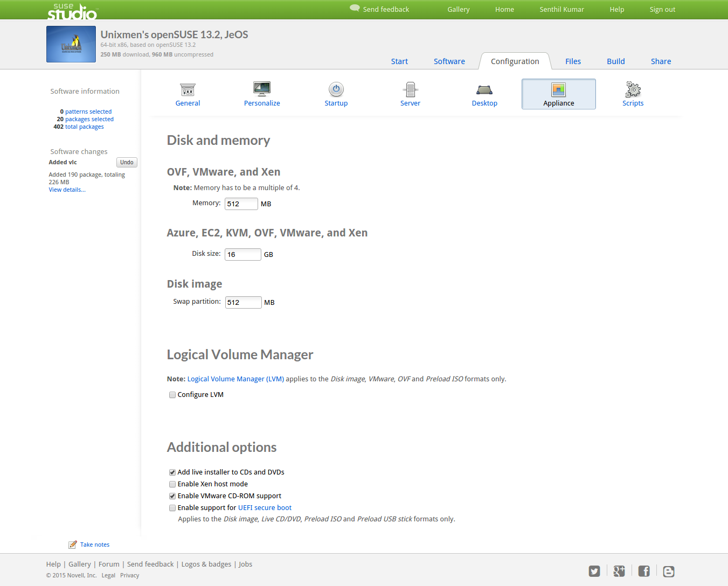Enable the Configure LVM checkbox

[x=172, y=395]
